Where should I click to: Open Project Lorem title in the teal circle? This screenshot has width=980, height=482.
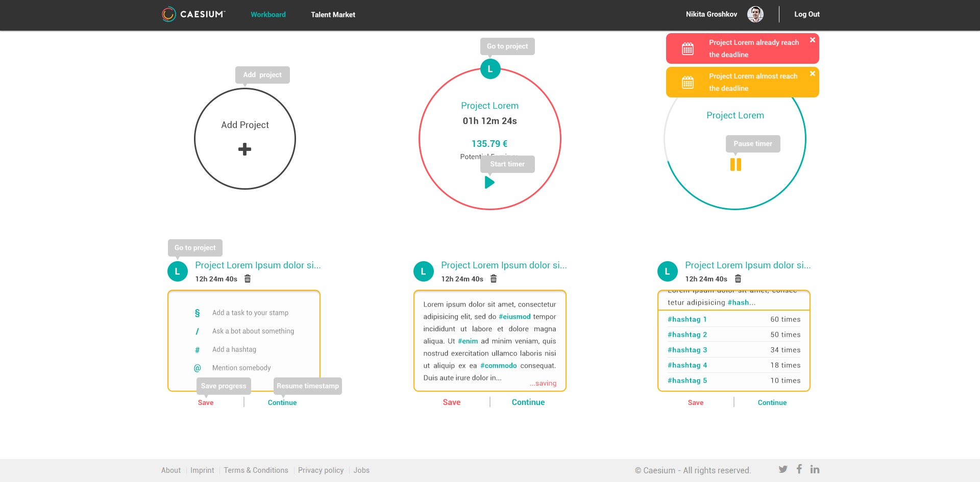coord(736,115)
